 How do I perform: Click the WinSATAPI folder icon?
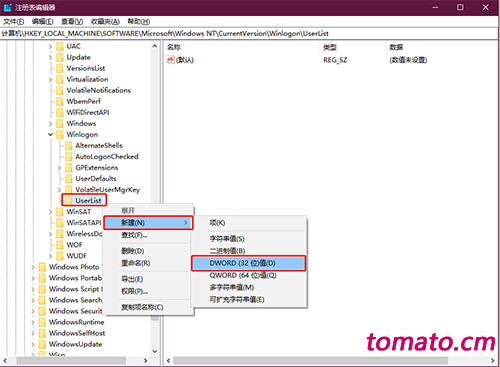60,223
